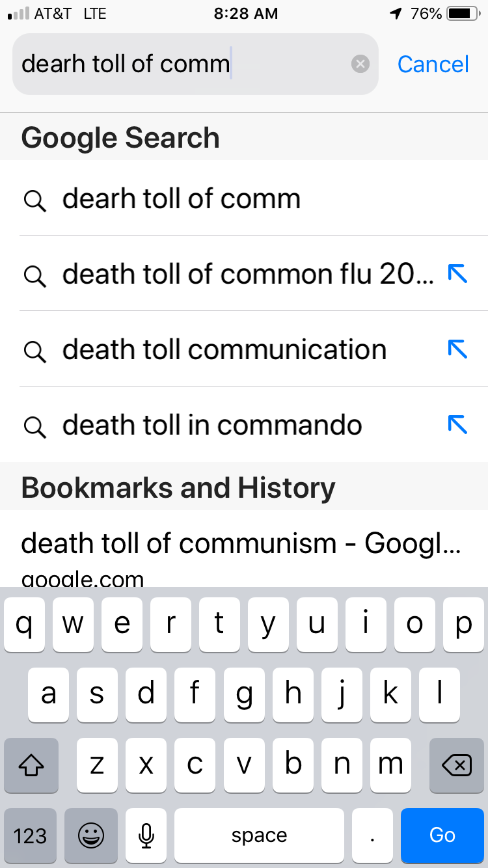The height and width of the screenshot is (868, 488).
Task: Fill in 'death toll communication' via arrow icon
Action: 458,349
